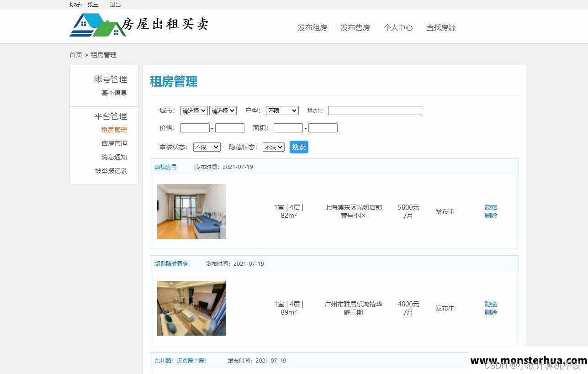Screen dimensions: 588x374
Task: Go to 首页 breadcrumb link
Action: click(x=76, y=55)
